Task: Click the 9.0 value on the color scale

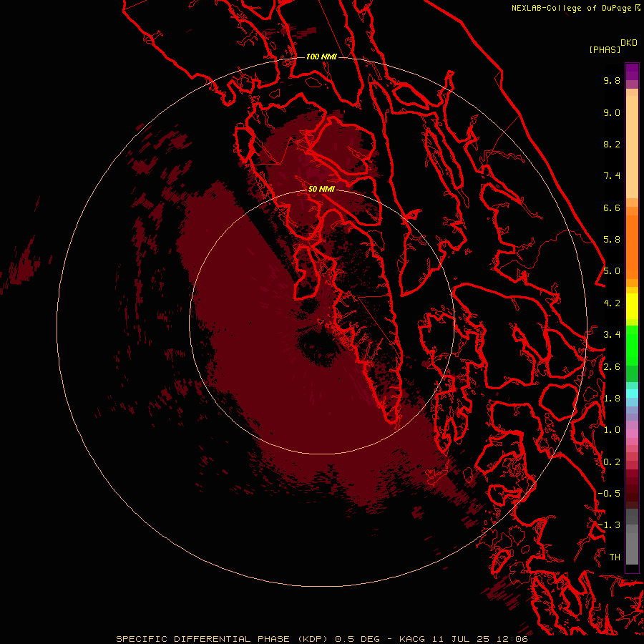Action: tap(612, 112)
